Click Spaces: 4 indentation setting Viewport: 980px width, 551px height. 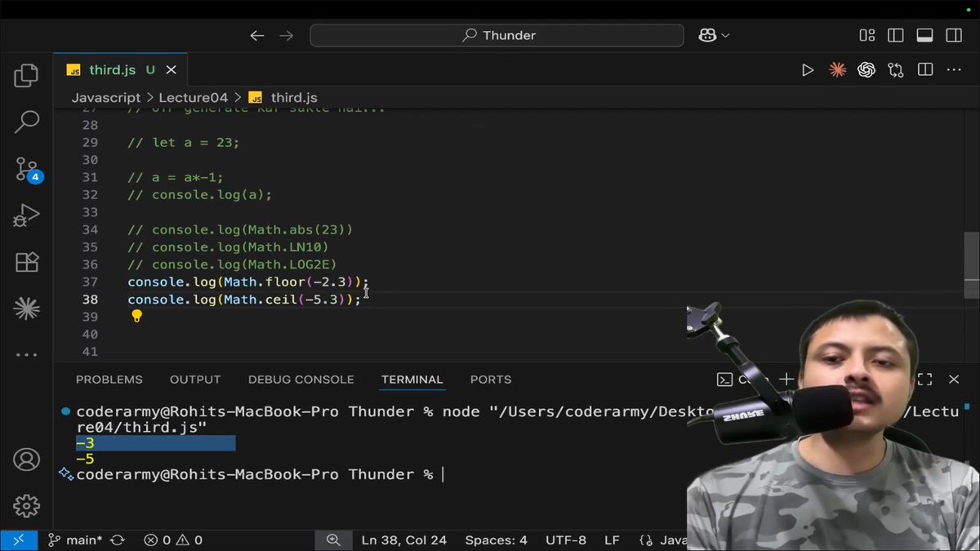[x=496, y=540]
